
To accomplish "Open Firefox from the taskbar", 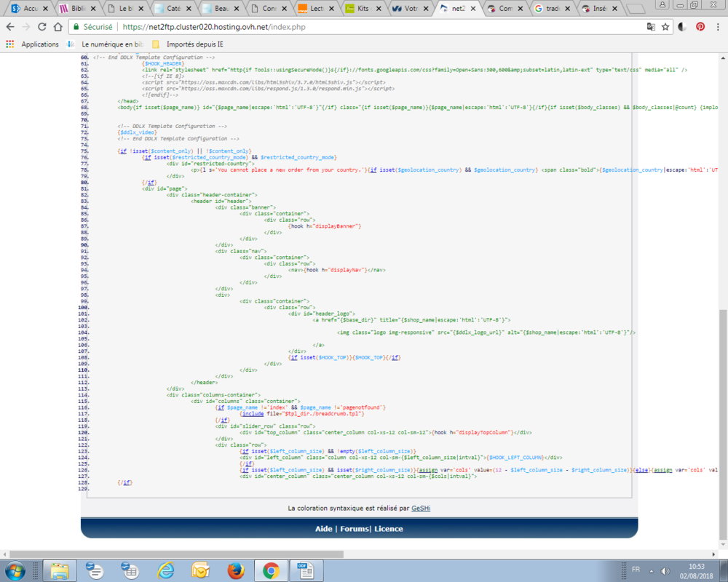I will pyautogui.click(x=234, y=570).
